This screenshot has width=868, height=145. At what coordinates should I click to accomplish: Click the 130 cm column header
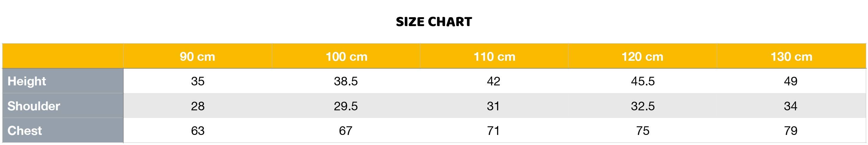(791, 56)
